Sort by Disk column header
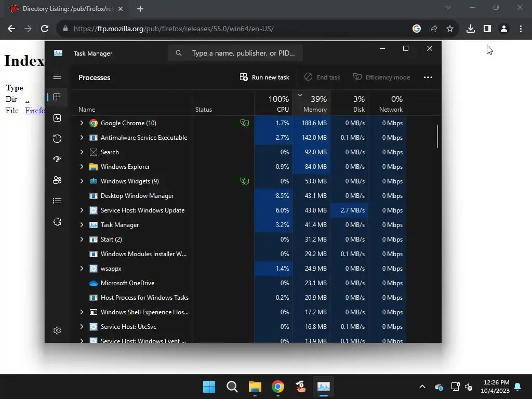 tap(350, 103)
